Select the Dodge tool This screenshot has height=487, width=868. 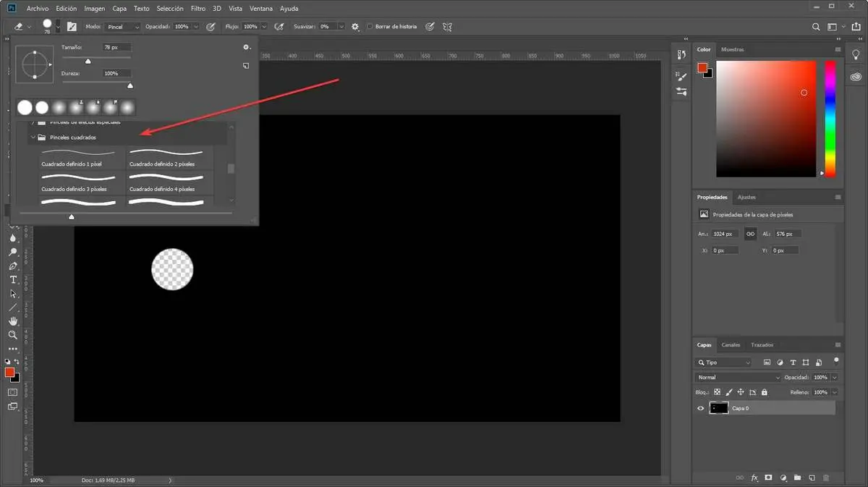click(x=12, y=253)
